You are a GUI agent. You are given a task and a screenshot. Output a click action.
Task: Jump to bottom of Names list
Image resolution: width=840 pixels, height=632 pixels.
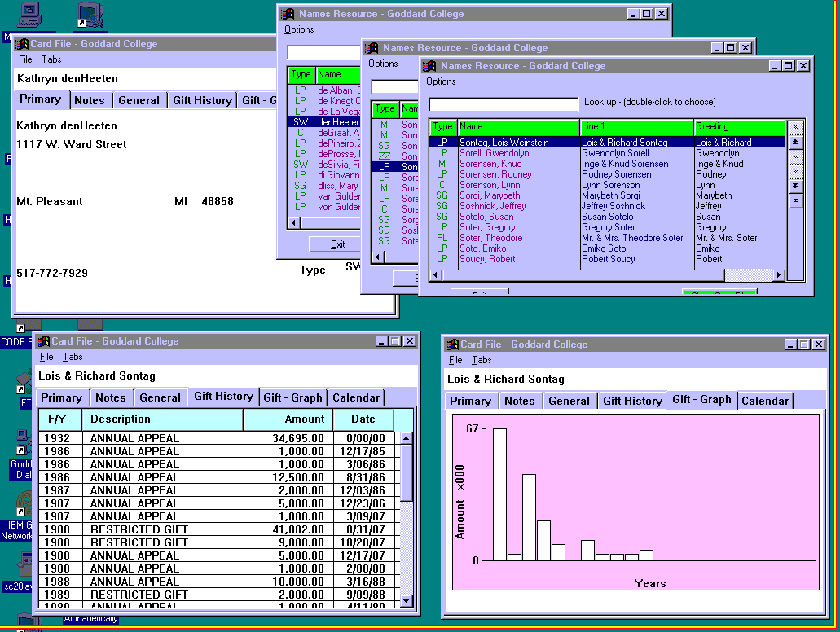point(795,200)
